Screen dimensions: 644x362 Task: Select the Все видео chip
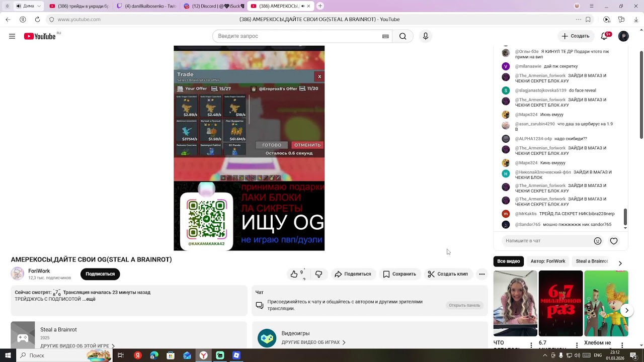[x=509, y=261]
